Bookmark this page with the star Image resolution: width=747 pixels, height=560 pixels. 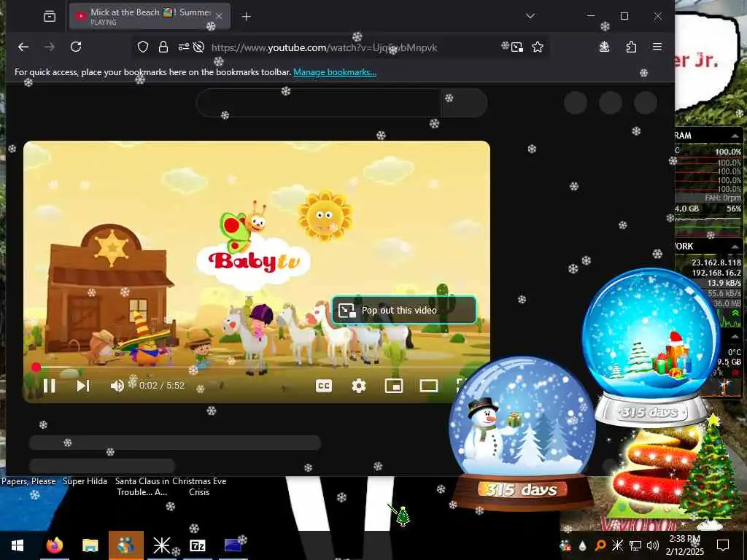click(538, 47)
